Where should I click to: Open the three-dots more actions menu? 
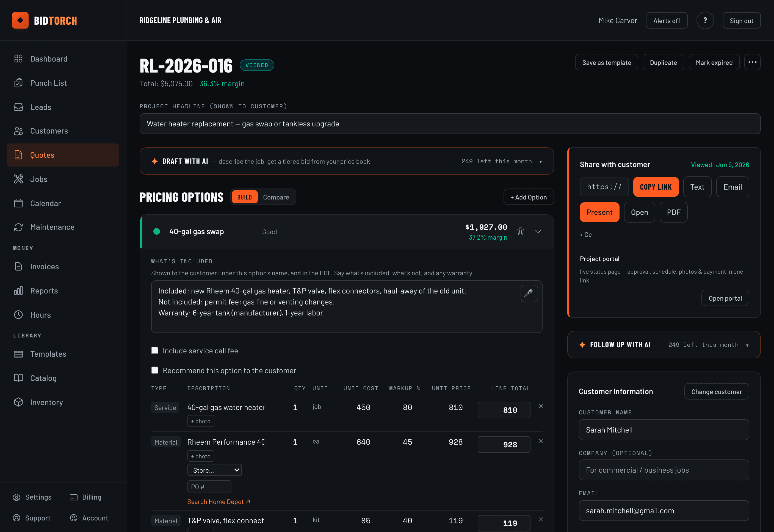pyautogui.click(x=752, y=62)
